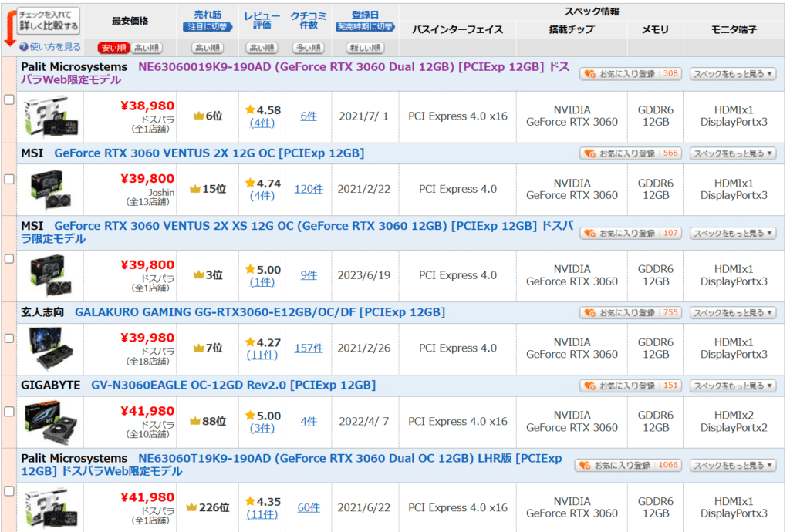Add GIGABYTE EAGLE OC to favorites (151)

tap(630, 386)
